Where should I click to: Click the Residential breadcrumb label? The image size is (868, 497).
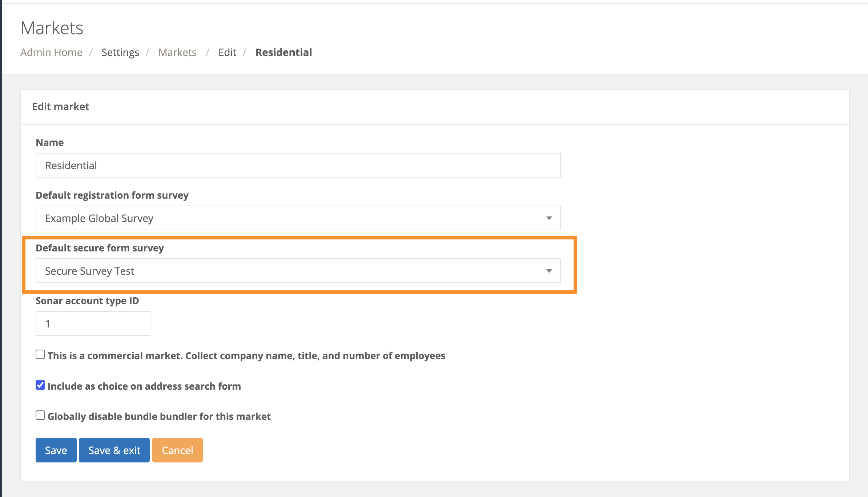coord(284,52)
